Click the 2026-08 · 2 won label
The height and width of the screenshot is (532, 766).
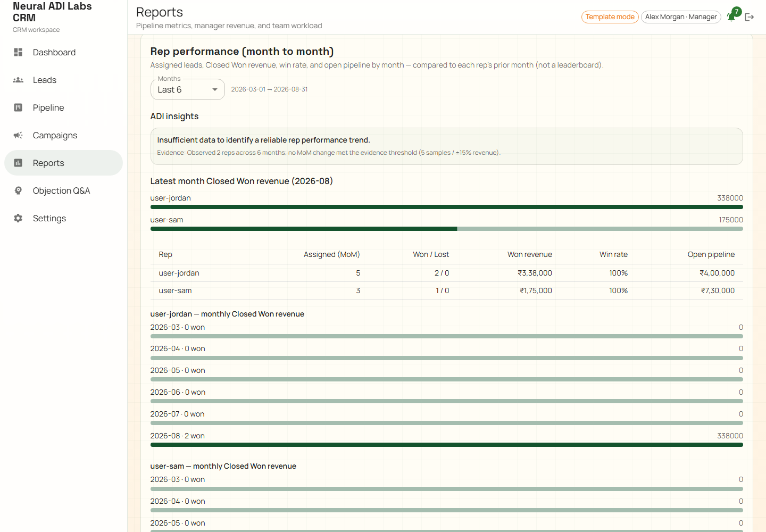pyautogui.click(x=177, y=436)
